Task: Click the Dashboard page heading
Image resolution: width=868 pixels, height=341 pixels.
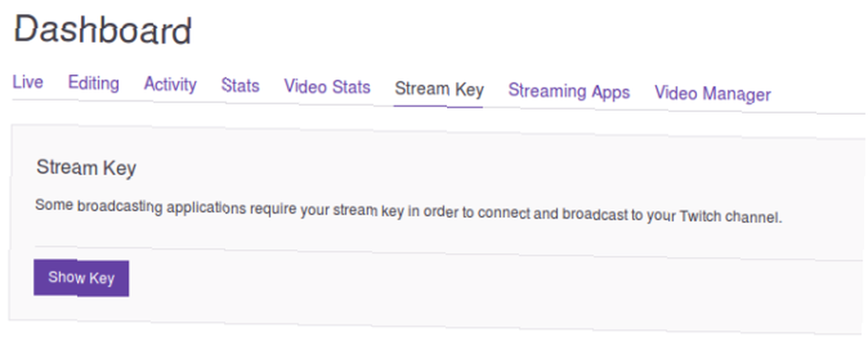Action: pyautogui.click(x=103, y=30)
